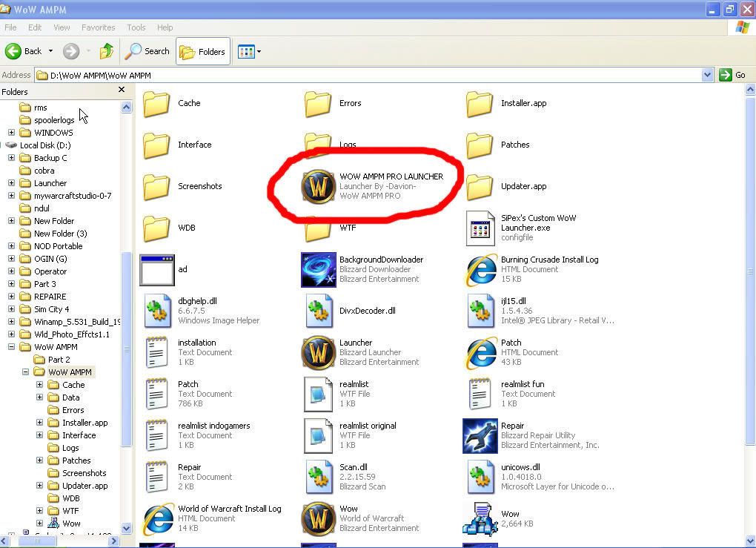
Task: Open the Edit menu
Action: (x=35, y=27)
